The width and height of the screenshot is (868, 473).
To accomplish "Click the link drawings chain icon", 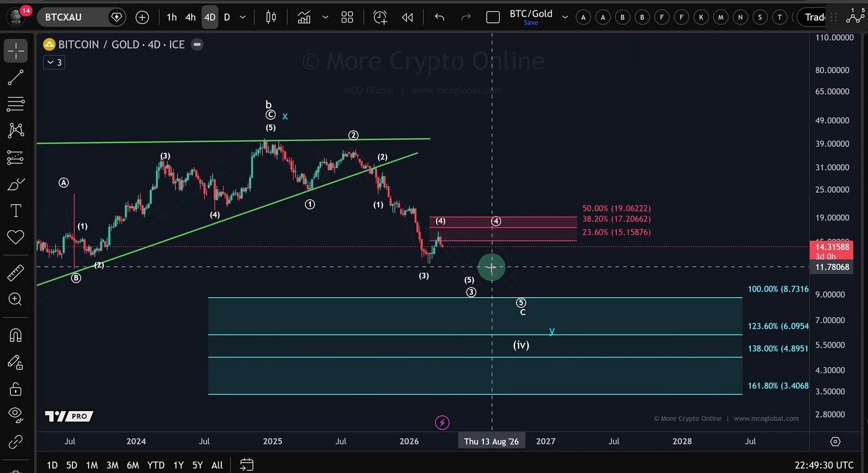I will pos(16,442).
